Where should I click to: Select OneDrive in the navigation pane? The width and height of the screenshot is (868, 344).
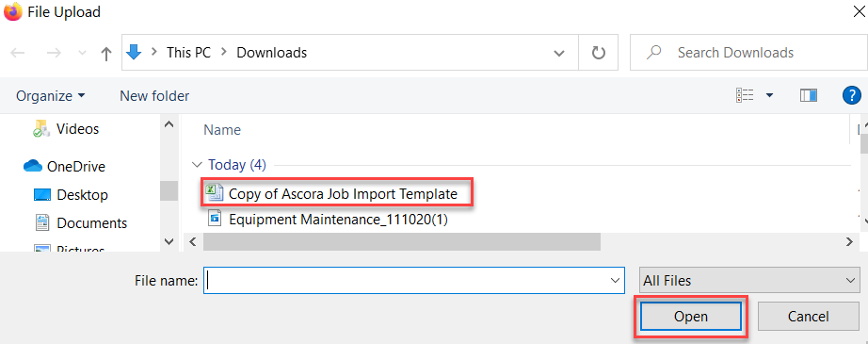65,166
